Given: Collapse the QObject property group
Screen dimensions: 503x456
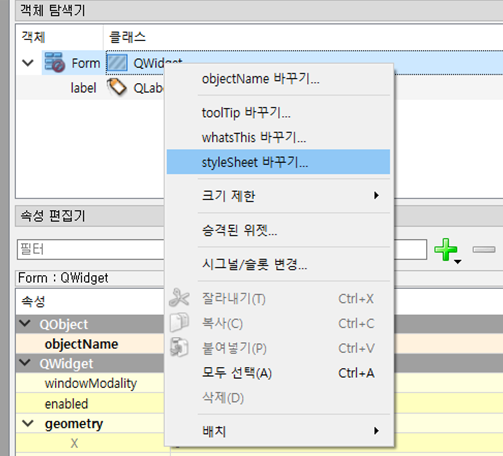Looking at the screenshot, I should pyautogui.click(x=25, y=324).
